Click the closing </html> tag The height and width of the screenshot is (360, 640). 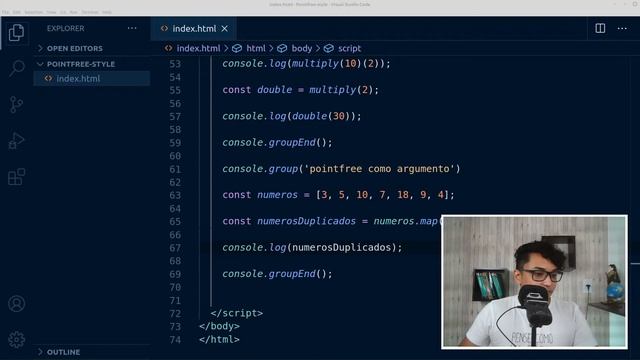(x=219, y=339)
